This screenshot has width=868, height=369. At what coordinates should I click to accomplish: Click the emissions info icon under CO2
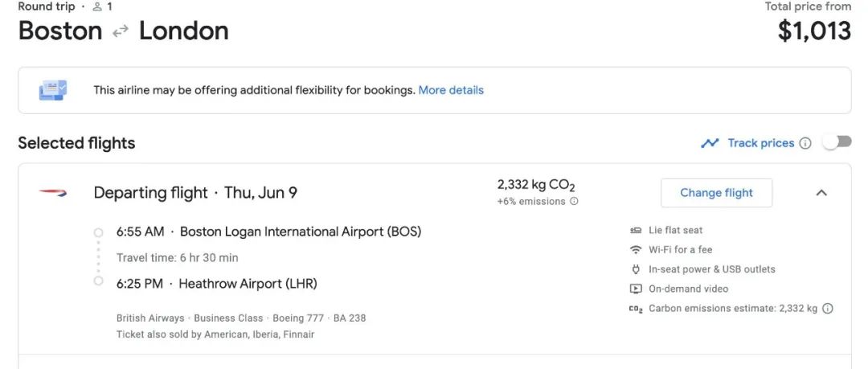point(574,201)
